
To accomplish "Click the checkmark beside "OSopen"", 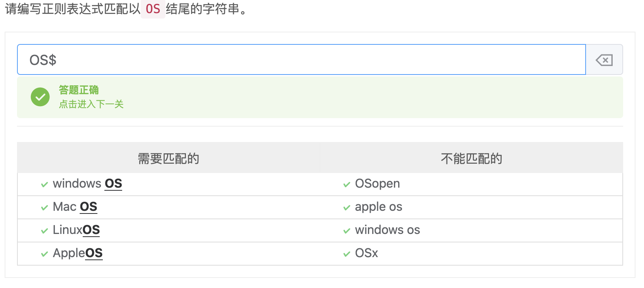I will point(347,185).
